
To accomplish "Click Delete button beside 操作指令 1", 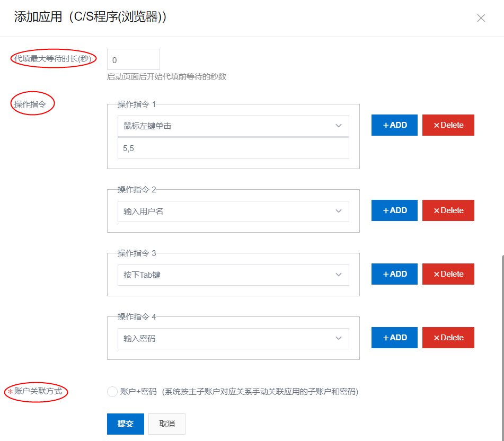I will click(448, 125).
